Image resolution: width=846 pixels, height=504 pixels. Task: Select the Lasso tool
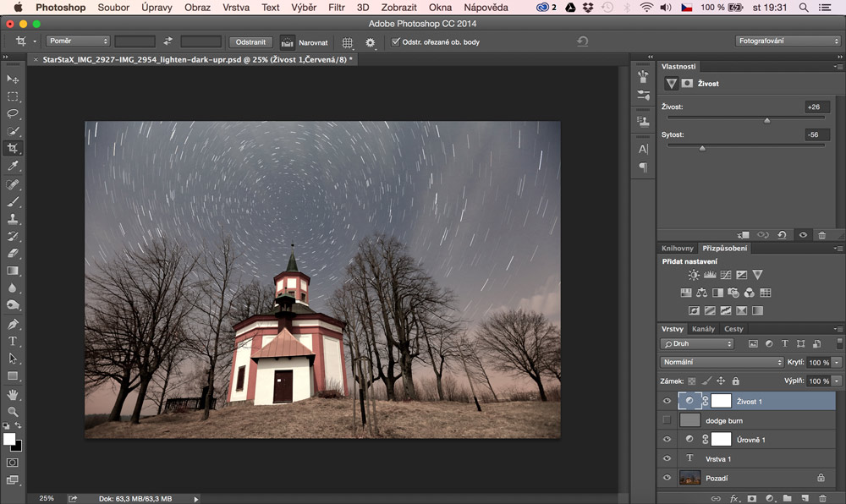pyautogui.click(x=13, y=113)
